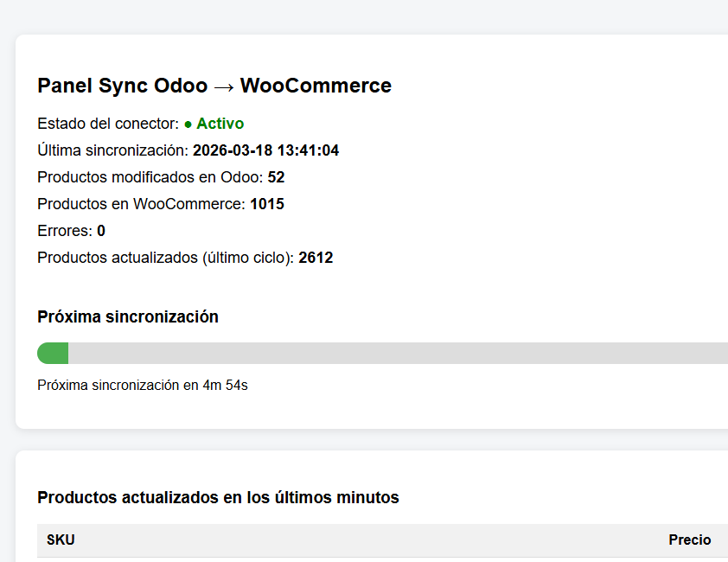
Task: Click the green filled part of progress bar
Action: point(53,353)
